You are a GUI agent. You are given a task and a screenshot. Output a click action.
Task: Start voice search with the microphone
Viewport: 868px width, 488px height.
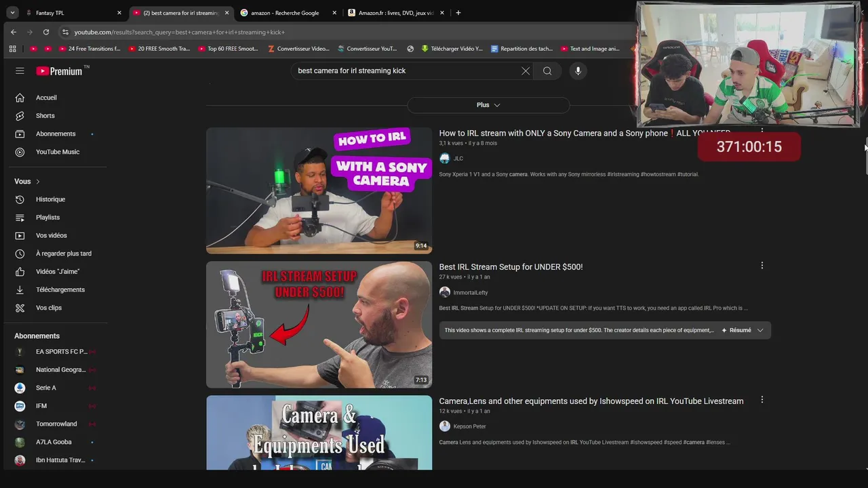(578, 70)
